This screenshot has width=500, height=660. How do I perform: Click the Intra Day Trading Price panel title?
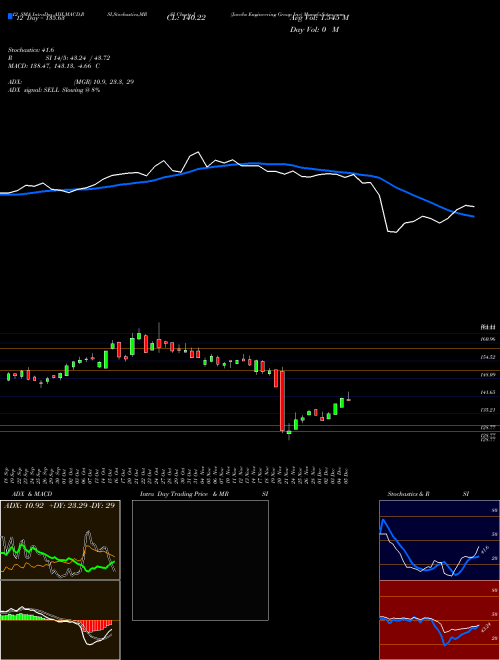coord(206,494)
